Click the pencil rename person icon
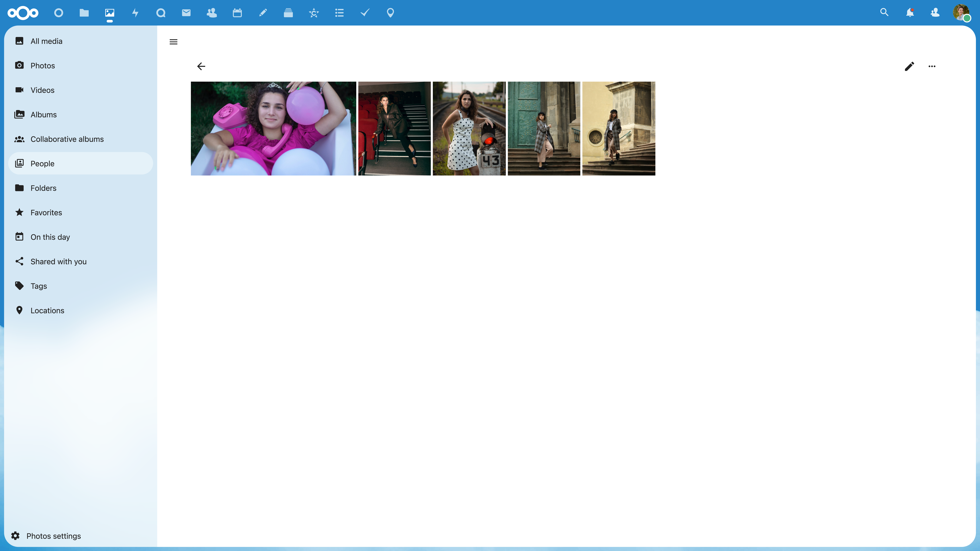 909,66
